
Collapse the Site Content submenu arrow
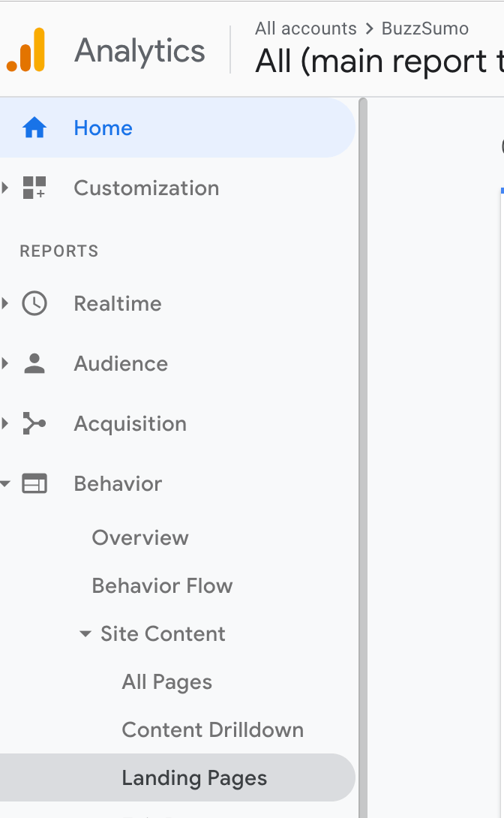coord(85,634)
